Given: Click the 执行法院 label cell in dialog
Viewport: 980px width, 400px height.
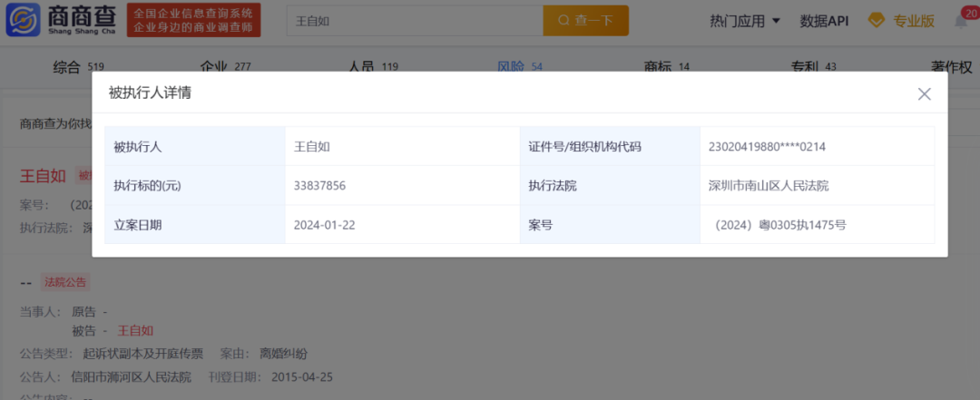Looking at the screenshot, I should coord(610,186).
